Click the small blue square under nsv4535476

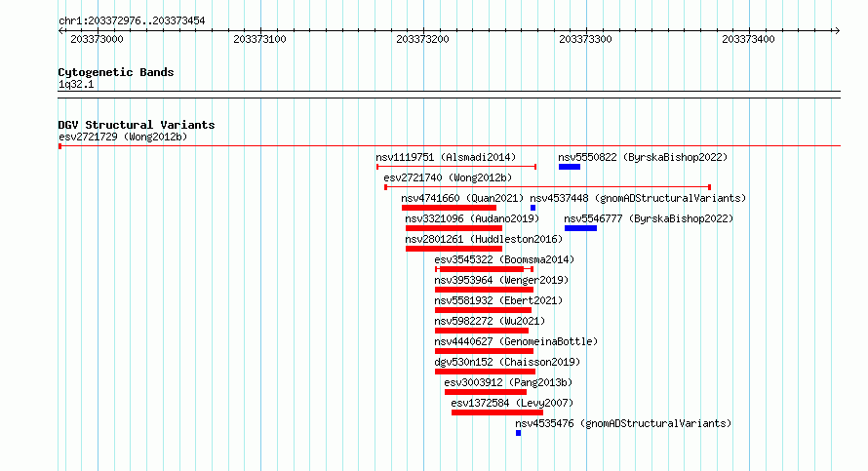coord(518,433)
